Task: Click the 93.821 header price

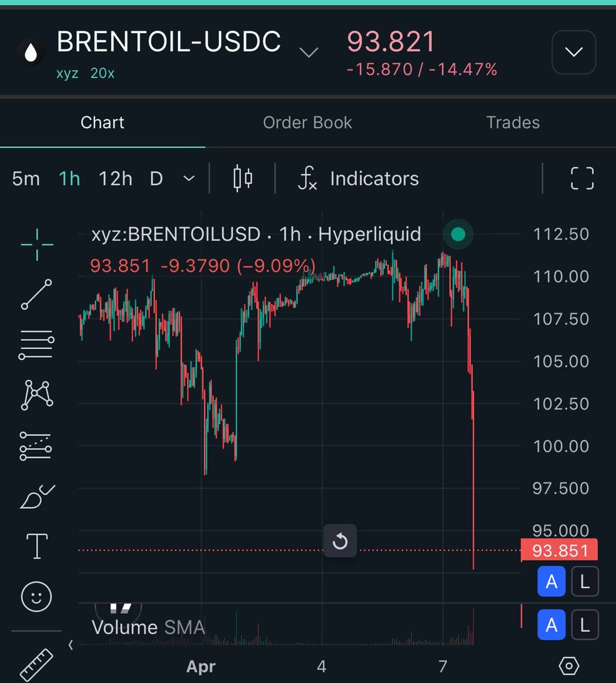Action: (x=391, y=42)
